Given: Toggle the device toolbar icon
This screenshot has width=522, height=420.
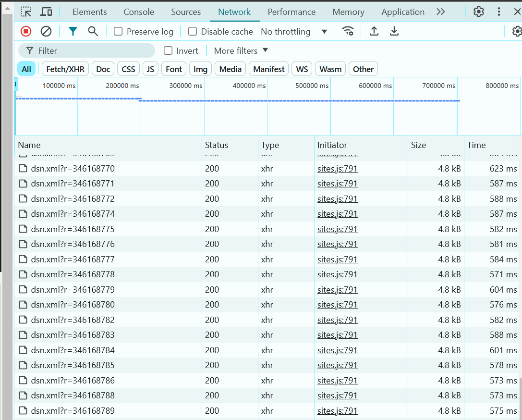Looking at the screenshot, I should pyautogui.click(x=46, y=12).
